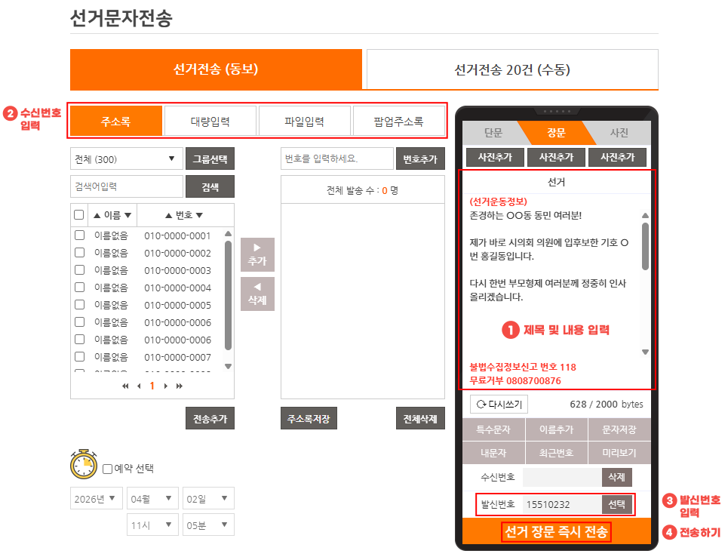728x560 pixels.
Task: Check the select-all checkbox in list header
Action: point(79,215)
